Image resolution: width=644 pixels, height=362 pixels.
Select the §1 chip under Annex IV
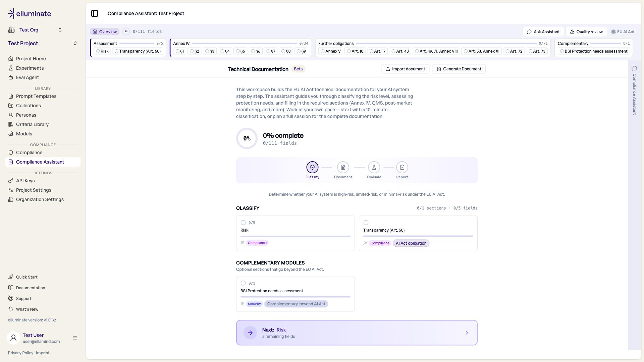coord(180,51)
